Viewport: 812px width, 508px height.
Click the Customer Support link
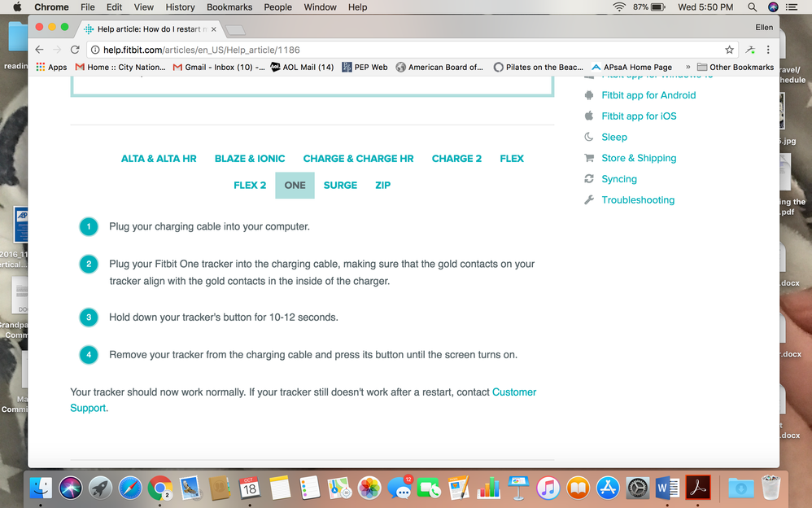513,392
